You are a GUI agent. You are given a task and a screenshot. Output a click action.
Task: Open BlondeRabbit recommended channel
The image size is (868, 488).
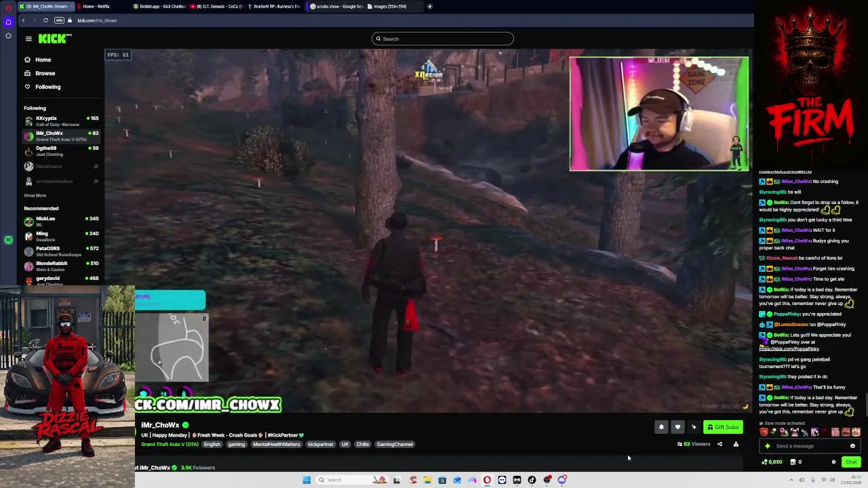pyautogui.click(x=61, y=266)
